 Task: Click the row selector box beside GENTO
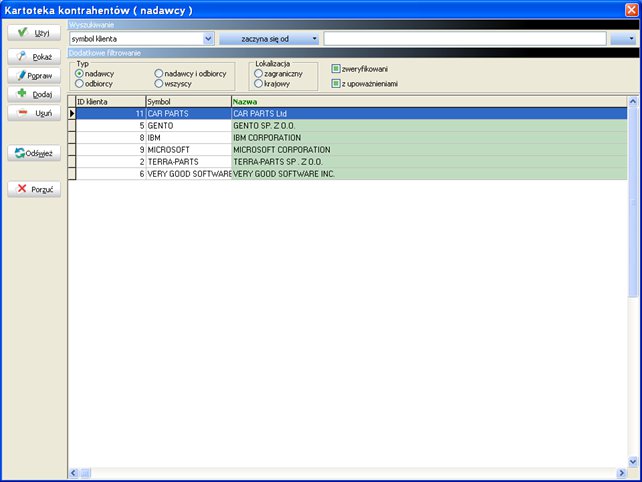coord(72,126)
